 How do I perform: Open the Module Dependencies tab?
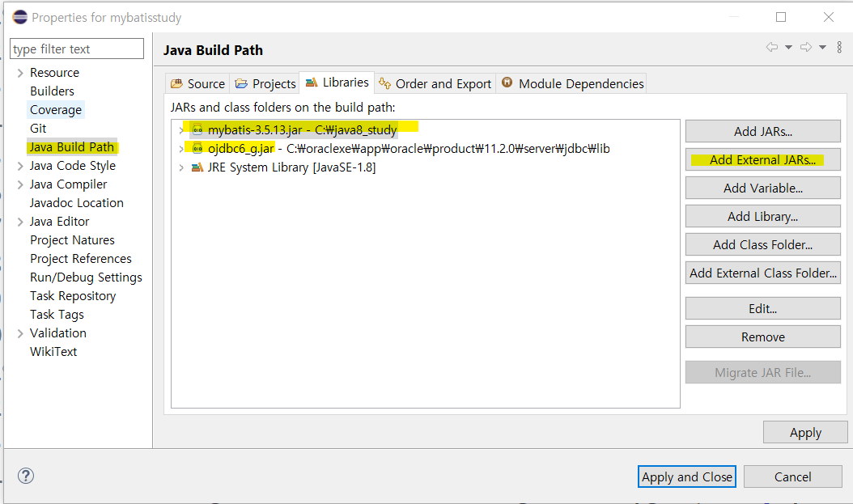tap(572, 83)
